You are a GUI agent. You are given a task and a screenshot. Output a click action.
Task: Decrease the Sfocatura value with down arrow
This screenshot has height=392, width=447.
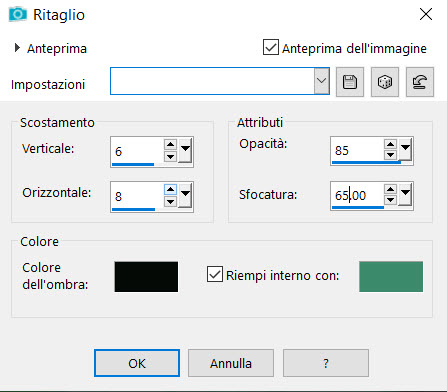[x=390, y=200]
